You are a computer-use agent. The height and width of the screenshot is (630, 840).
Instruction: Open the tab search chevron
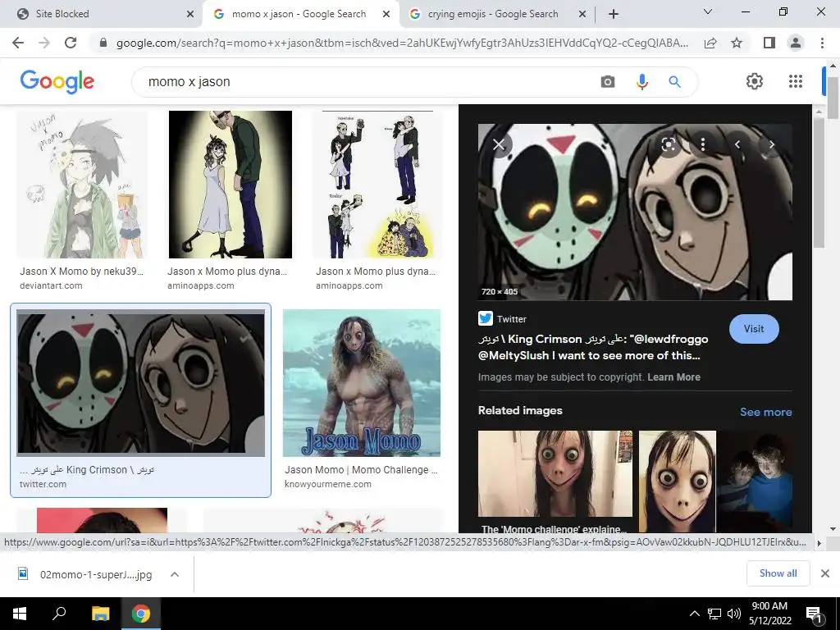pyautogui.click(x=708, y=11)
